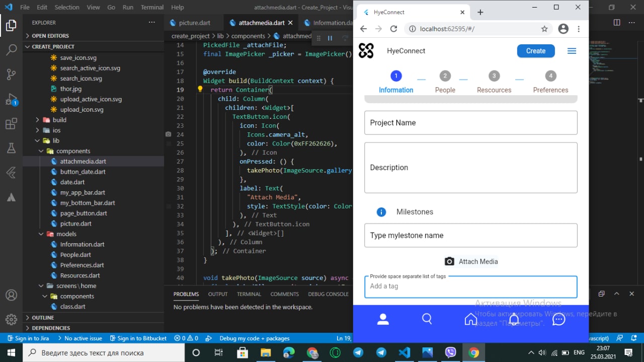This screenshot has height=362, width=644.
Task: Open the Chrome three-dot menu
Action: (x=579, y=29)
